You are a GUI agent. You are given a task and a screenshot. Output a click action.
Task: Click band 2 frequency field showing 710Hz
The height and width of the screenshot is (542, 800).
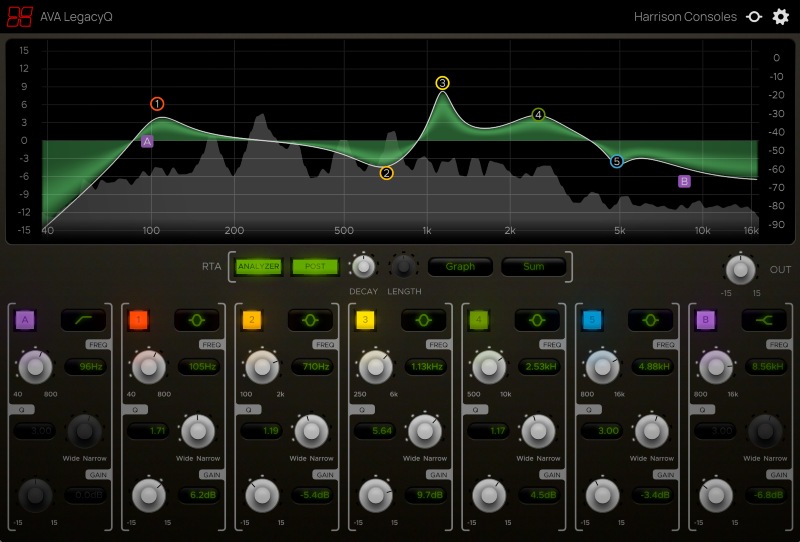310,367
